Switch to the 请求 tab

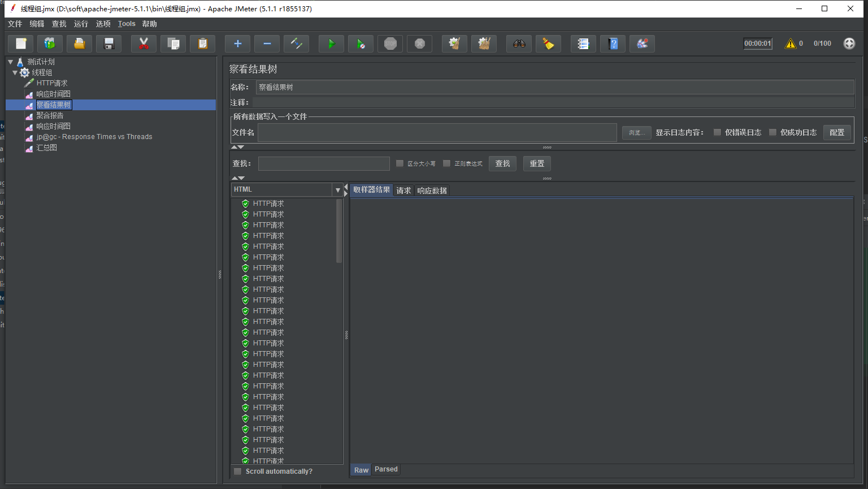click(403, 191)
